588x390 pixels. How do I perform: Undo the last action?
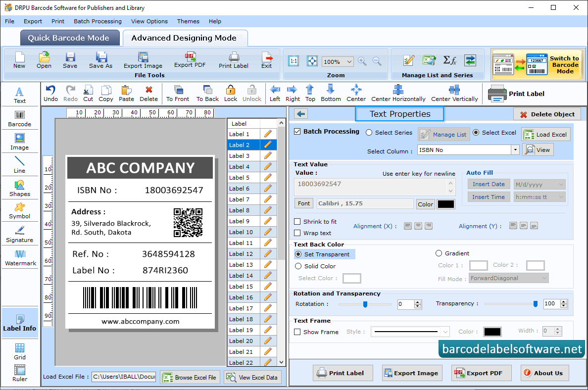(x=50, y=94)
